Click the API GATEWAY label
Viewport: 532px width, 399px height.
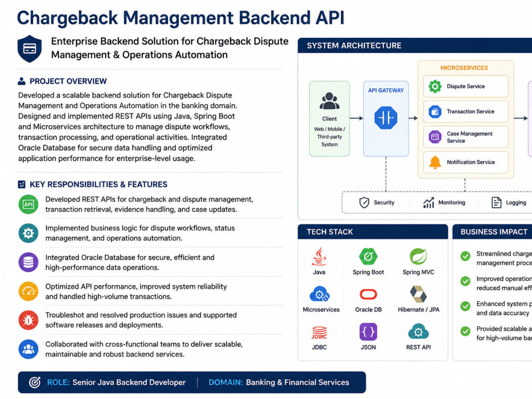click(386, 90)
